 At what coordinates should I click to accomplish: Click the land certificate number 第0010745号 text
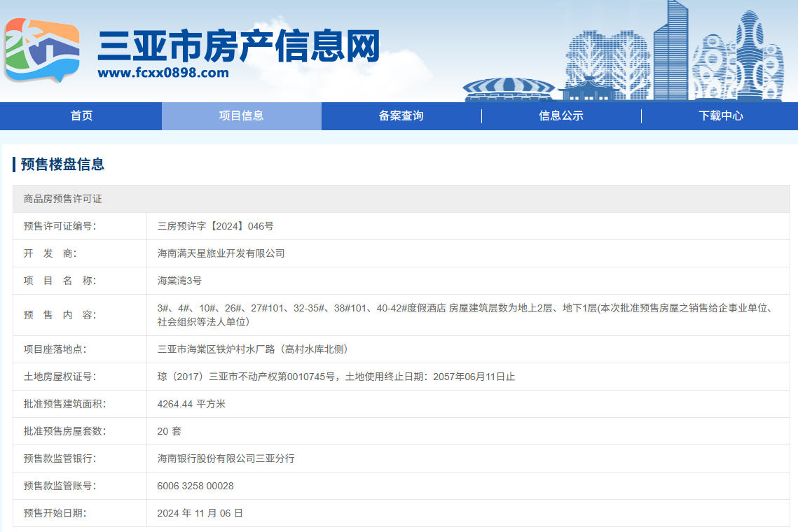point(303,377)
